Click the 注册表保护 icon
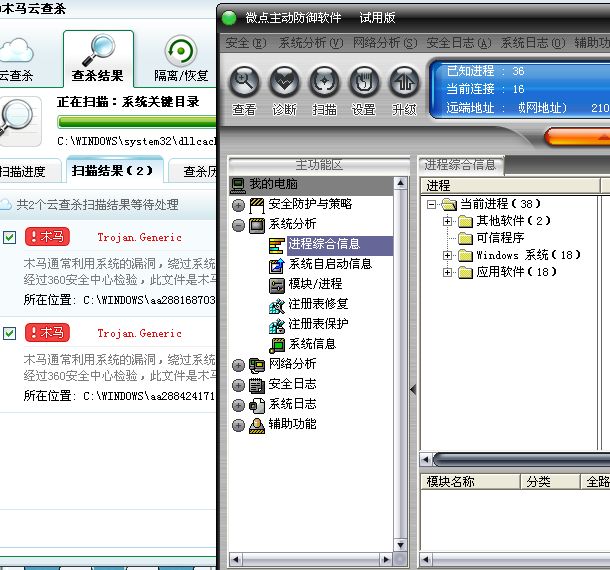The width and height of the screenshot is (610, 570). click(277, 326)
